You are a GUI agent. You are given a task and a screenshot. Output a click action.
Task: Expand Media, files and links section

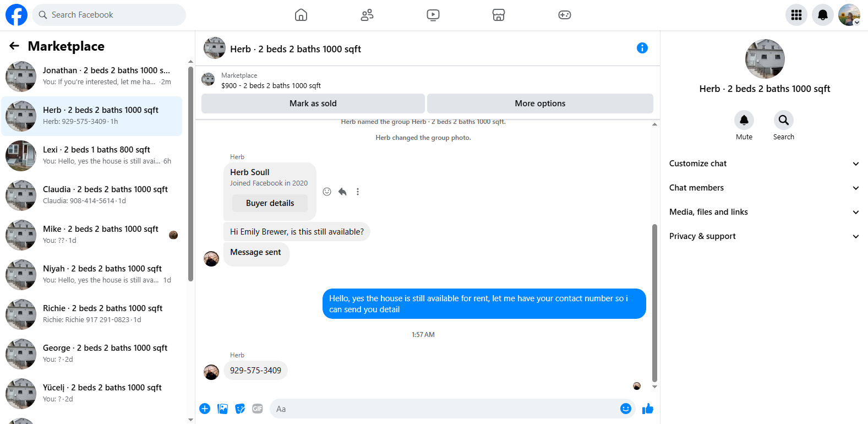coord(764,212)
